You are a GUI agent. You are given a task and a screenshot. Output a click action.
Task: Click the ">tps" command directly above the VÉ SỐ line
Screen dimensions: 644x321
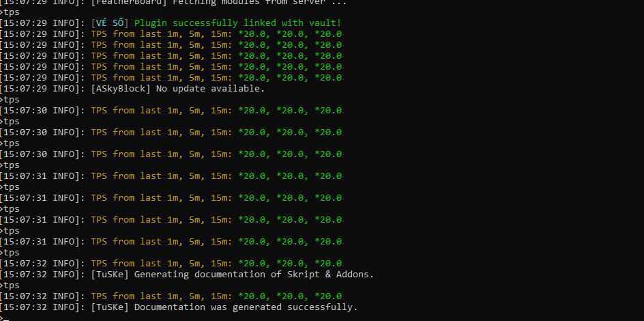point(10,12)
